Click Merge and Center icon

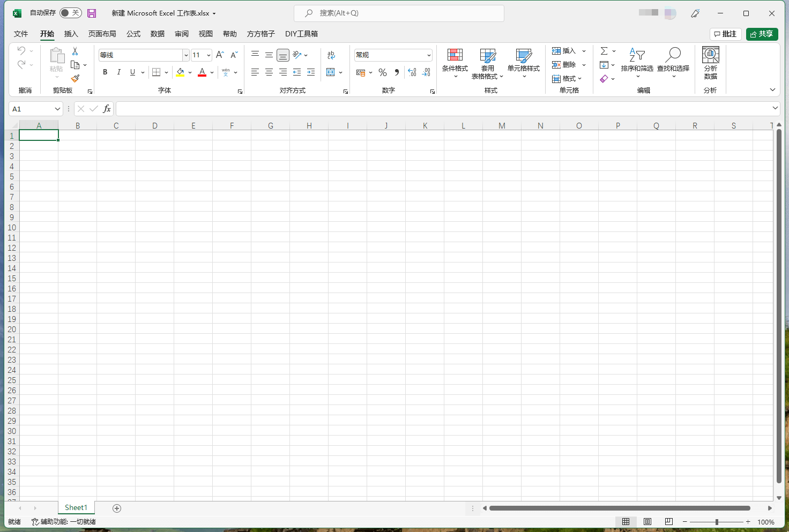click(331, 72)
